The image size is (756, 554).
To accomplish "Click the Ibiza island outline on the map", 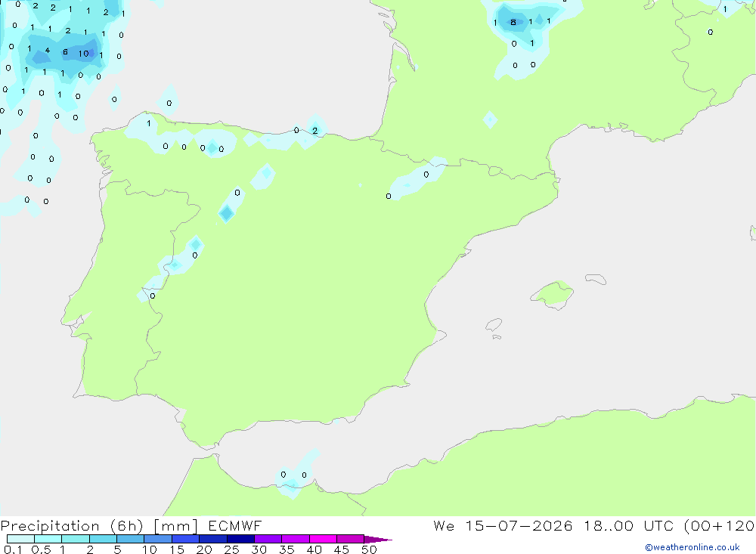I will click(x=494, y=324).
